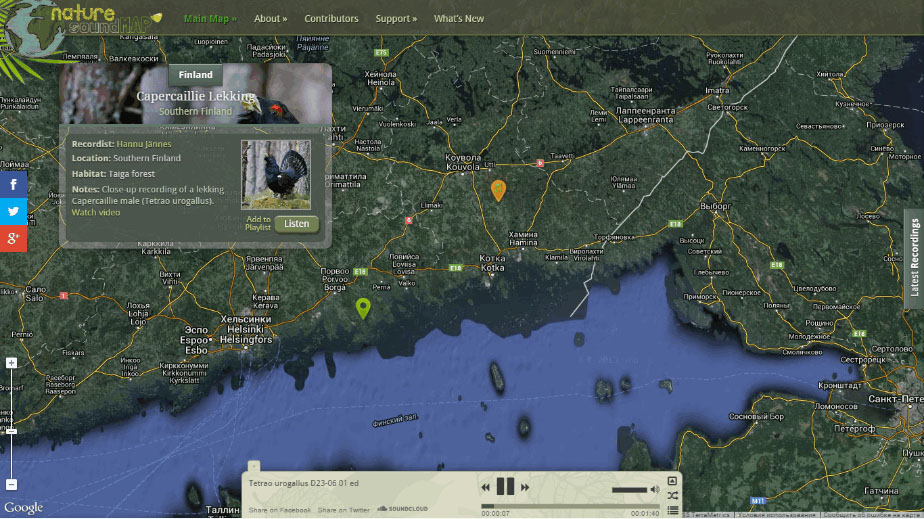Share page via Facebook sidebar icon
Viewport: 924px width, 519px height.
pyautogui.click(x=13, y=184)
